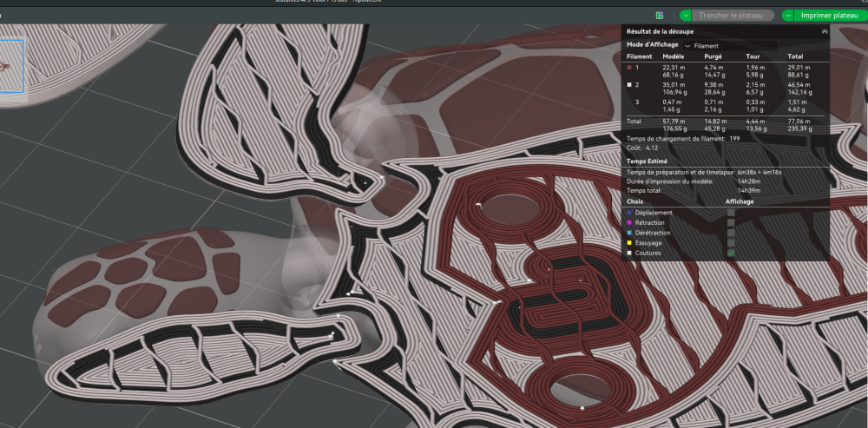Click the Essuyage label
Viewport: 868px width, 428px height.
pyautogui.click(x=648, y=242)
